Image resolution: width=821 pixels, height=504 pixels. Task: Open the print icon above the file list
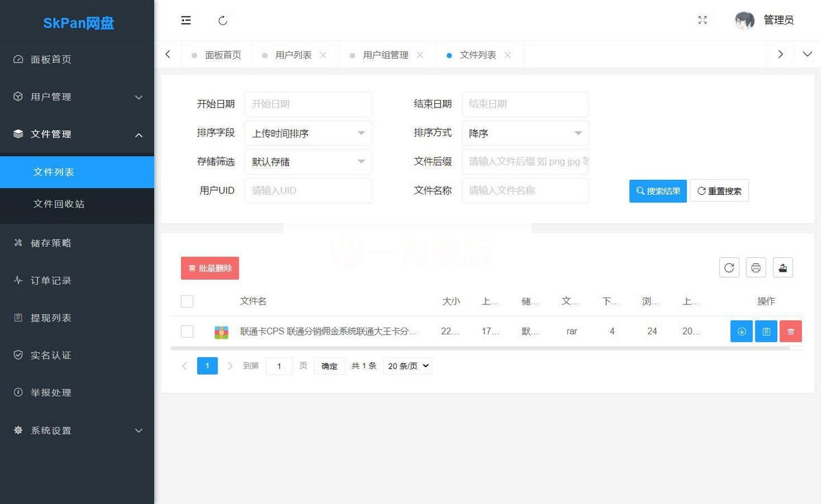coord(755,267)
